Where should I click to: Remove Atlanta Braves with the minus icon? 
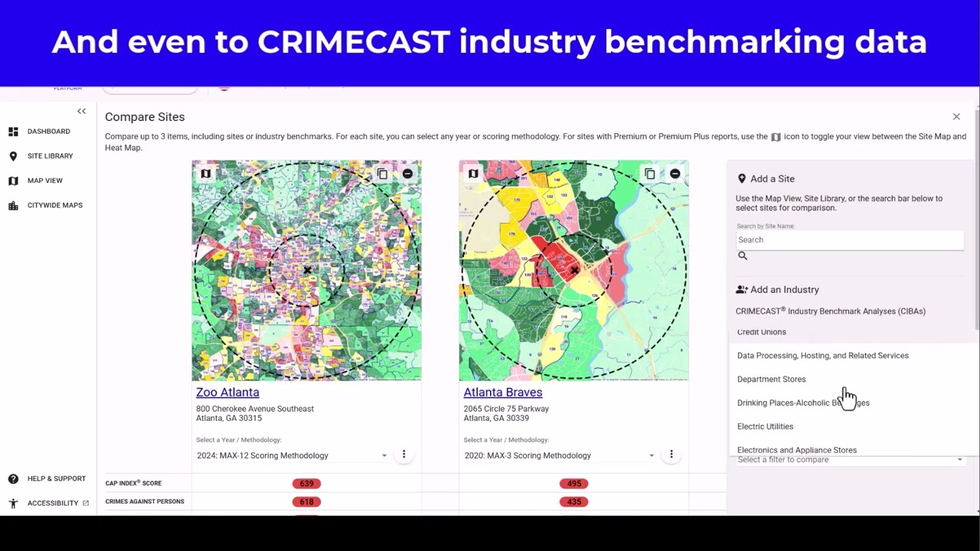(x=675, y=174)
